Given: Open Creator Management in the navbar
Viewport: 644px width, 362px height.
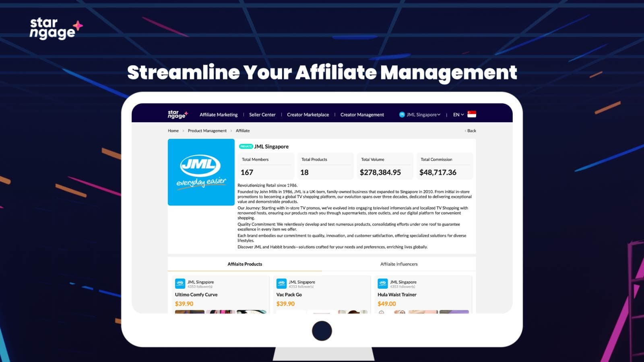Looking at the screenshot, I should pyautogui.click(x=362, y=115).
